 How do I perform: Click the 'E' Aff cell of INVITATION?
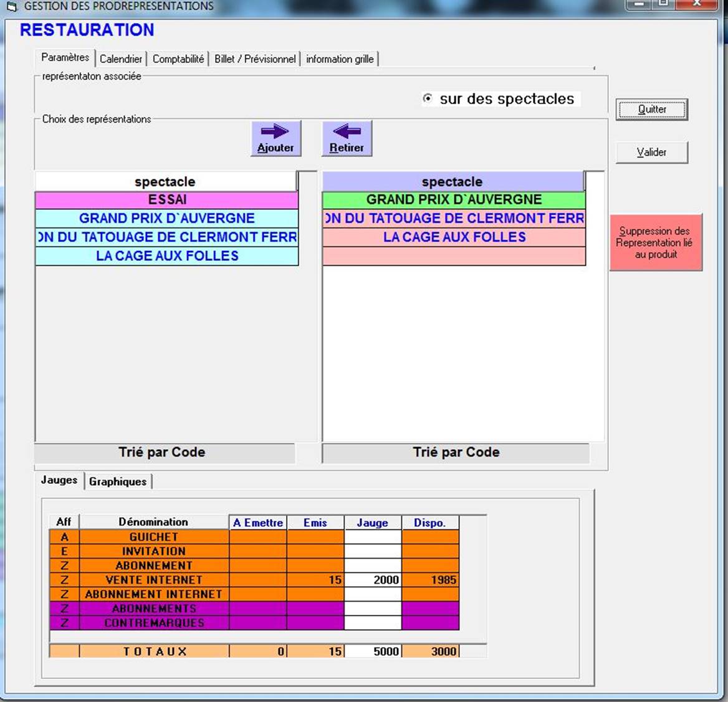pos(65,551)
